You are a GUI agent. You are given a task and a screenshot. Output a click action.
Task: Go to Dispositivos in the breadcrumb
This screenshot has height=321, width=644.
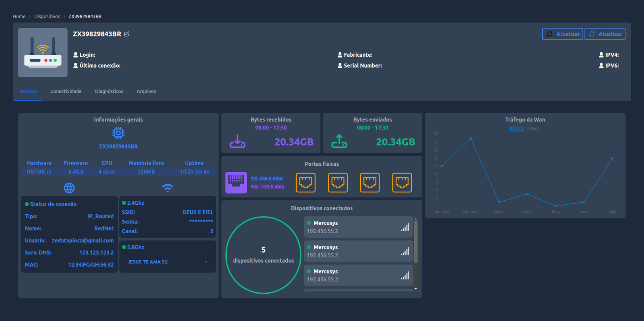click(x=47, y=16)
